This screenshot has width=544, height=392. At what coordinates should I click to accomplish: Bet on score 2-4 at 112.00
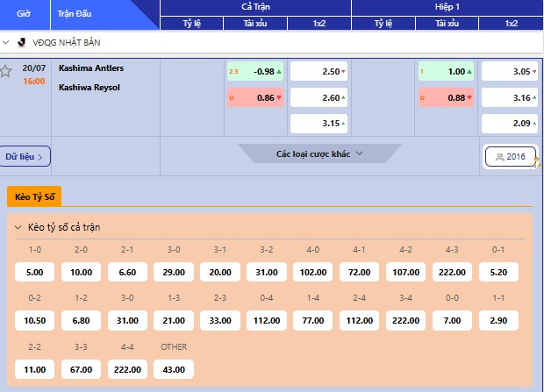pyautogui.click(x=360, y=321)
